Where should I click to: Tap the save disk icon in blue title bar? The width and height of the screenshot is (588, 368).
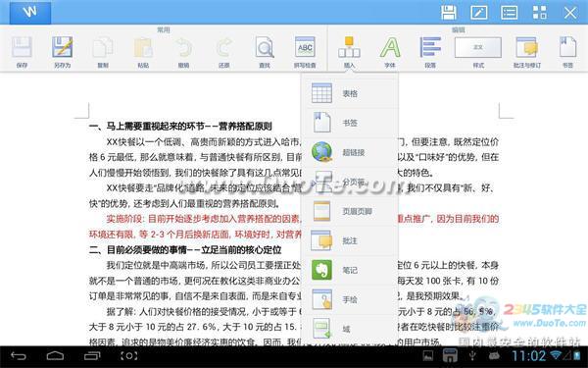point(449,13)
